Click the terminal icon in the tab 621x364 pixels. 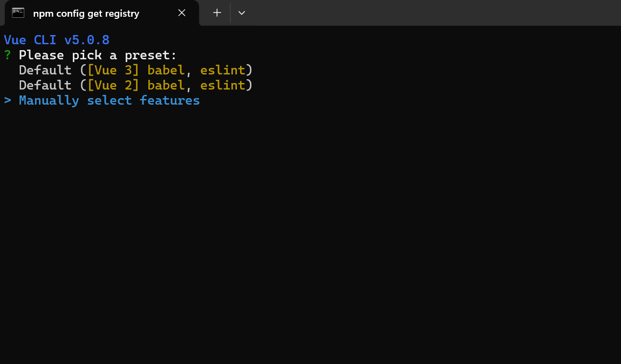pyautogui.click(x=18, y=13)
